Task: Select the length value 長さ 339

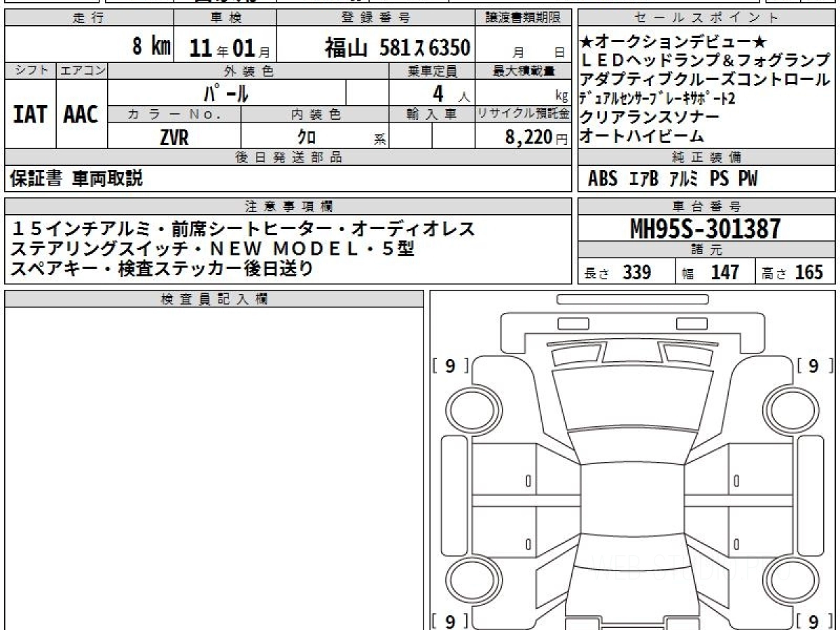Action: pos(617,272)
